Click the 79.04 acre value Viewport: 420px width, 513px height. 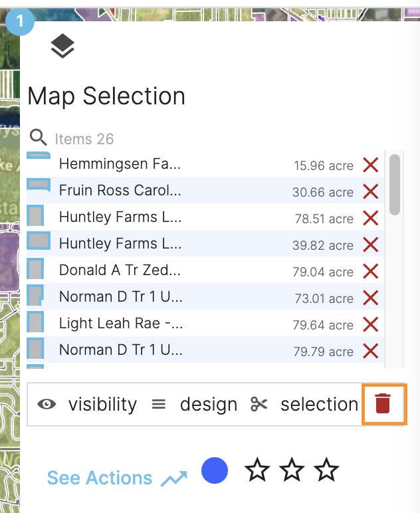pyautogui.click(x=323, y=272)
